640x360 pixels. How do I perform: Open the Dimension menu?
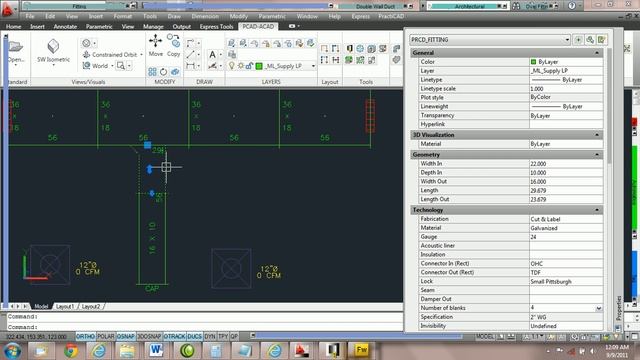point(205,16)
